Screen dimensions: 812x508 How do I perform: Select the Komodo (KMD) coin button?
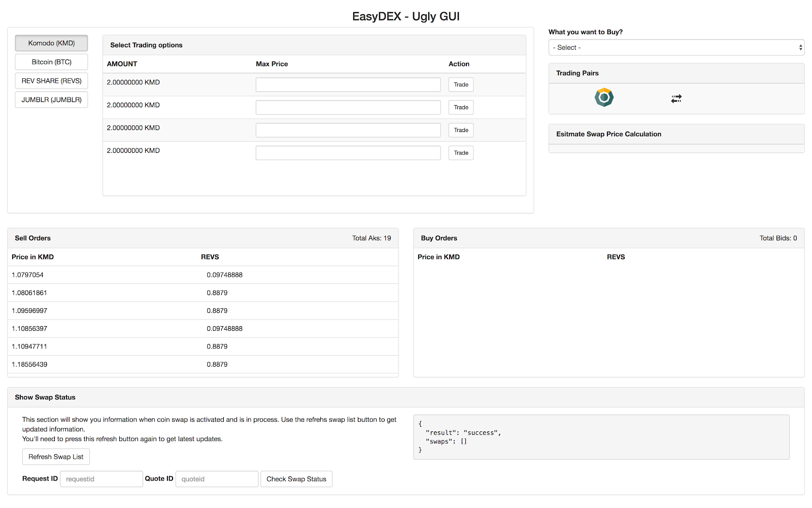click(x=51, y=43)
